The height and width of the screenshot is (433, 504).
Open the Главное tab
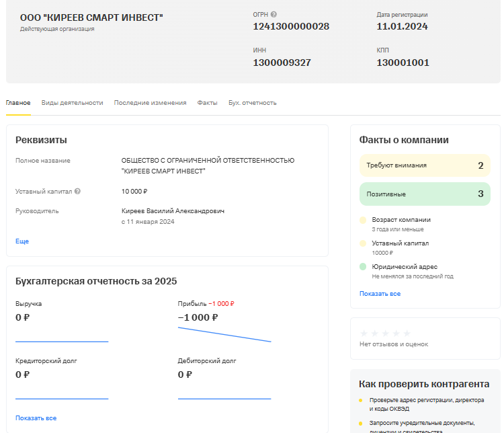[x=18, y=103]
